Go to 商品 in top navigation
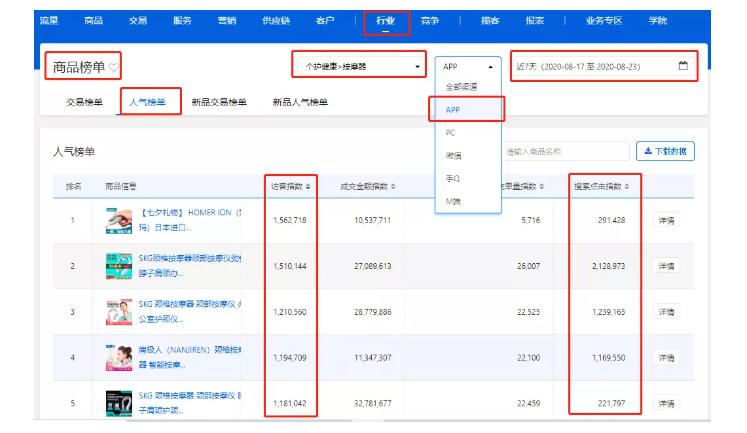Image resolution: width=747 pixels, height=433 pixels. pyautogui.click(x=93, y=20)
